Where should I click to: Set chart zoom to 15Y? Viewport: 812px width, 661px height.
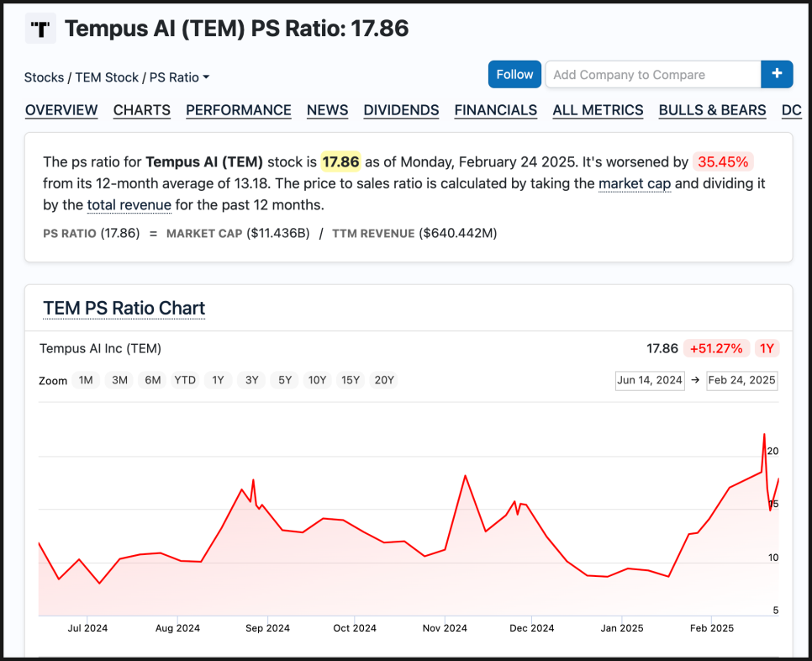click(351, 380)
